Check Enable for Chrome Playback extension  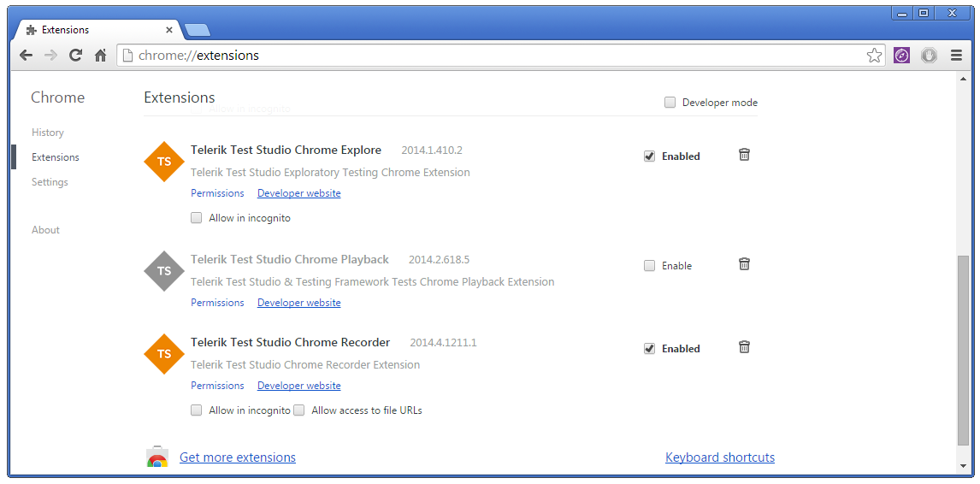point(649,266)
